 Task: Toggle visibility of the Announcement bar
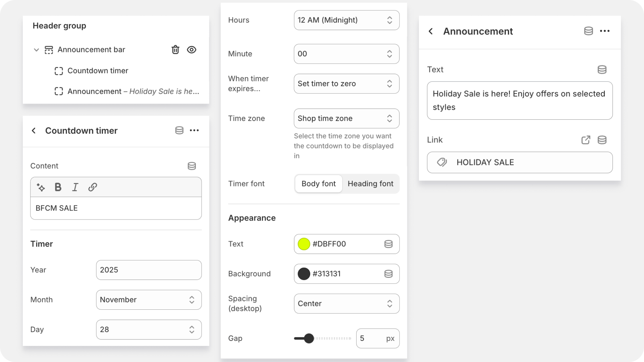point(192,50)
